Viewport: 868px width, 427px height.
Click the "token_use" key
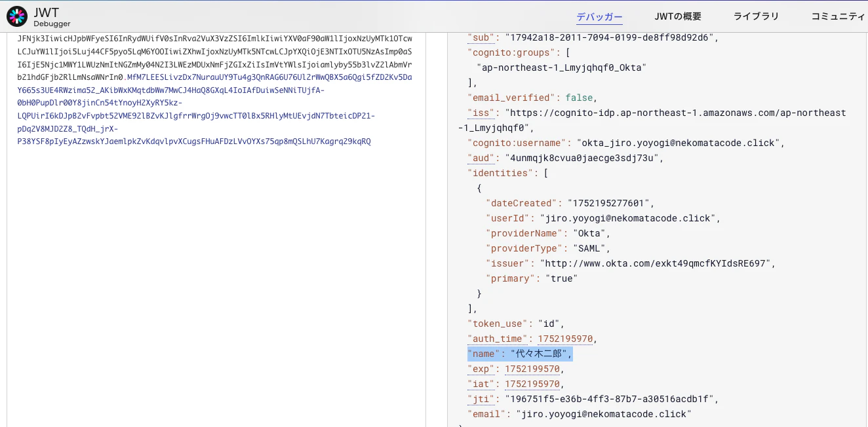point(498,324)
